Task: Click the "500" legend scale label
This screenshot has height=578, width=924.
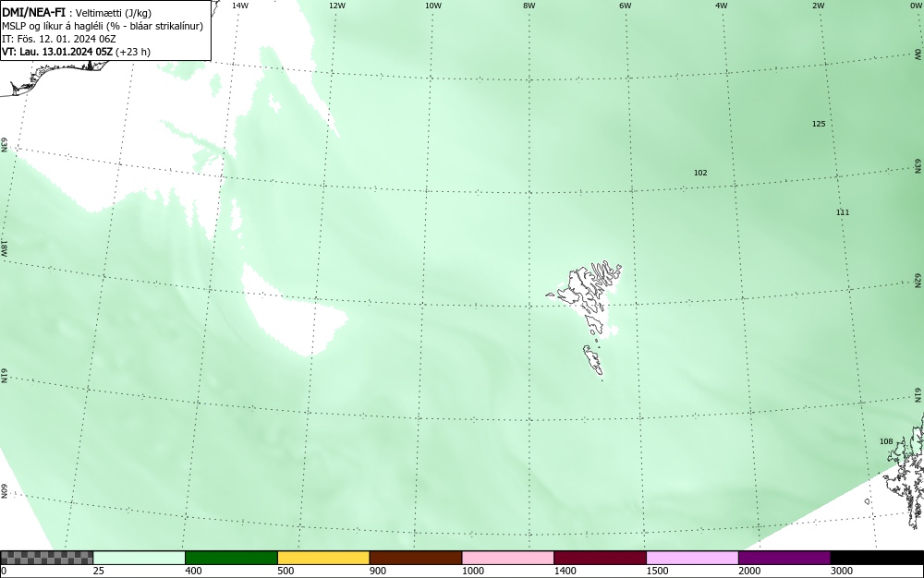Action: 286,571
